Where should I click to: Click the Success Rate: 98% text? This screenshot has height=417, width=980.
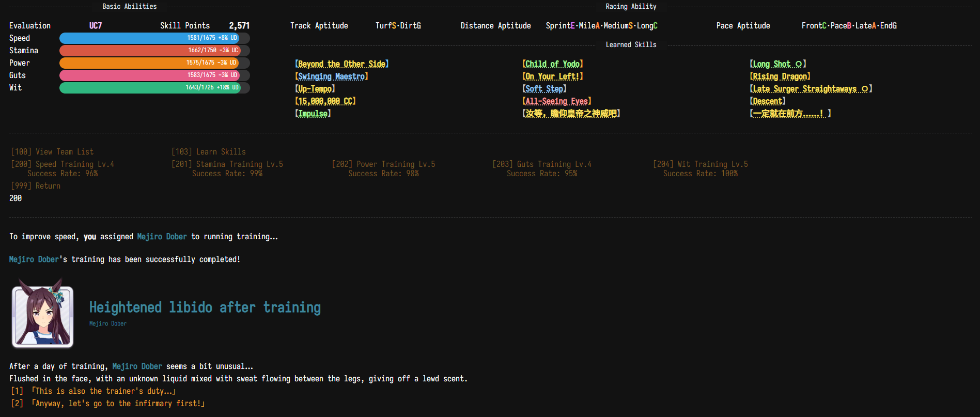tap(384, 174)
